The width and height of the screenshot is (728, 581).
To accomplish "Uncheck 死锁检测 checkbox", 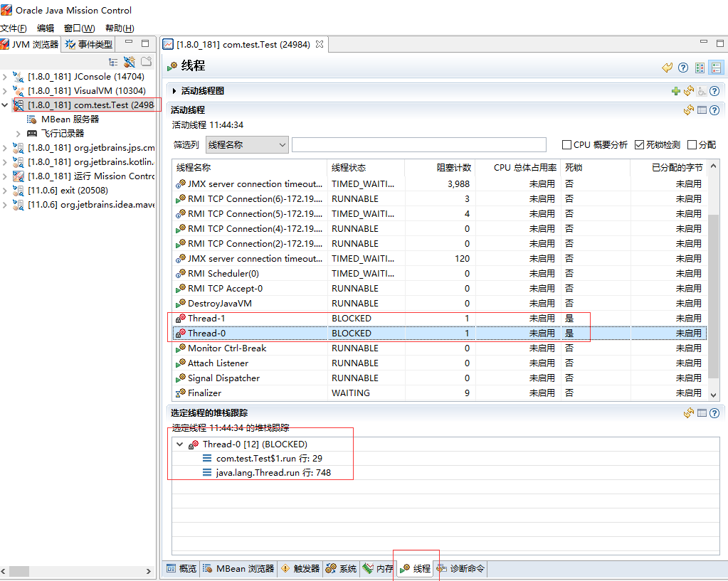I will (x=639, y=145).
